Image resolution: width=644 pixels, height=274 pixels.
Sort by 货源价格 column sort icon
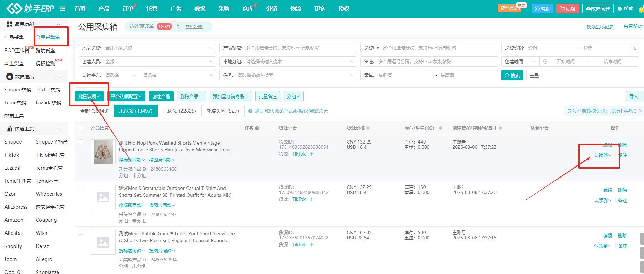[368, 128]
